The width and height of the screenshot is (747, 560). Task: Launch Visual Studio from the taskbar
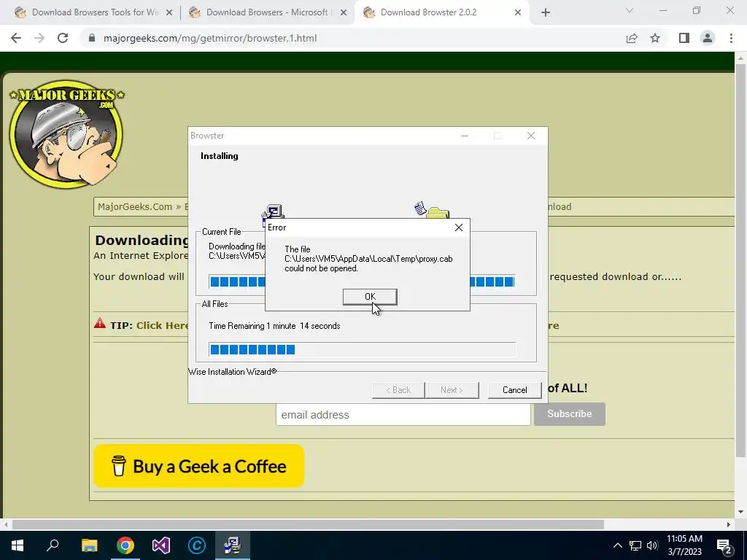pyautogui.click(x=161, y=545)
